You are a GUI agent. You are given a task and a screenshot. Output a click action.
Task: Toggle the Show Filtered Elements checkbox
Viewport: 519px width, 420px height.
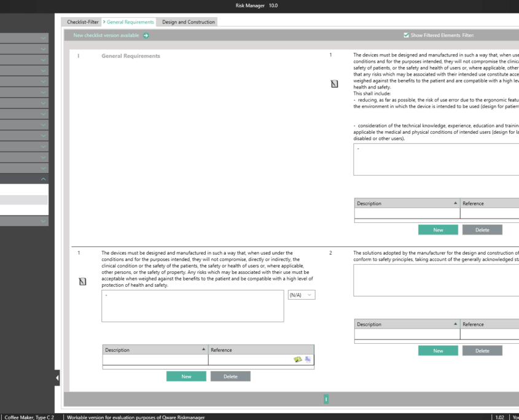[x=407, y=36]
